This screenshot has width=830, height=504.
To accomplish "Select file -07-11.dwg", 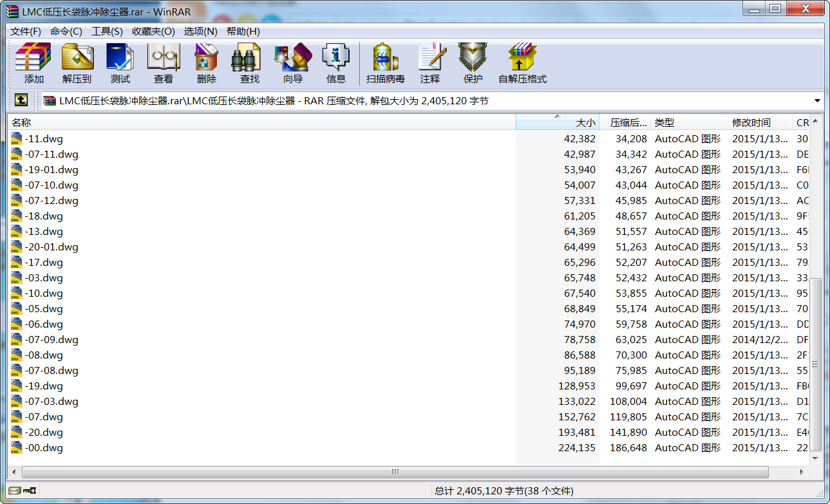I will point(51,154).
